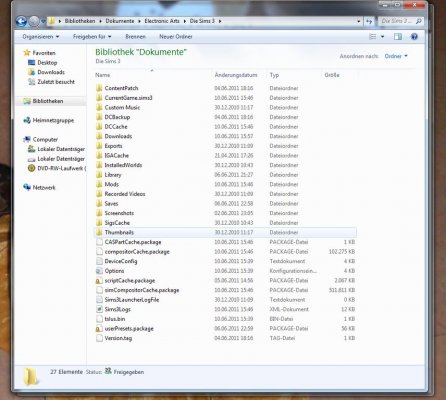This screenshot has width=446, height=400.
Task: Select Favoriten star icon in sidebar
Action: [x=27, y=53]
